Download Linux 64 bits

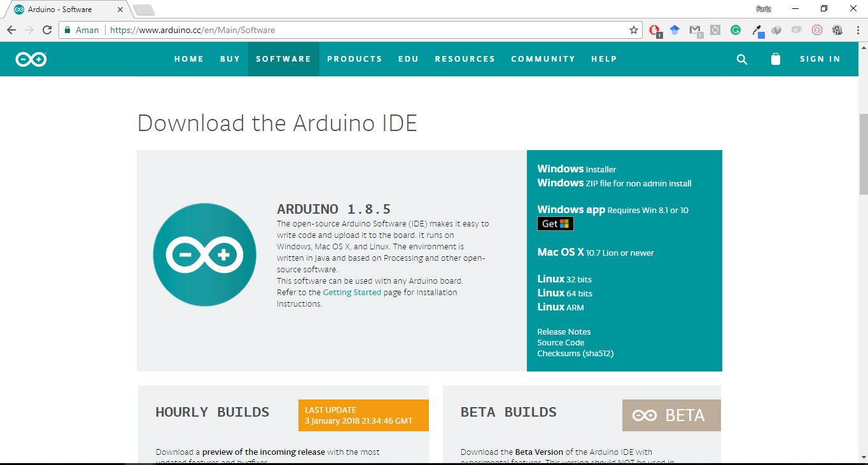click(x=564, y=293)
